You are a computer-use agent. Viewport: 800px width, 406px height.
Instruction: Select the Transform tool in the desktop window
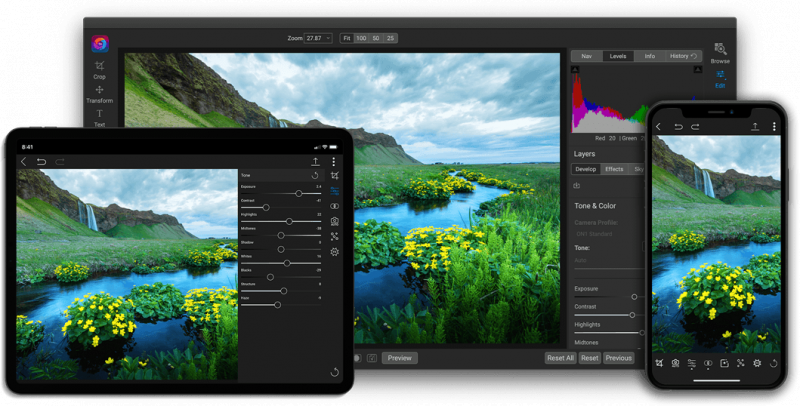(99, 94)
